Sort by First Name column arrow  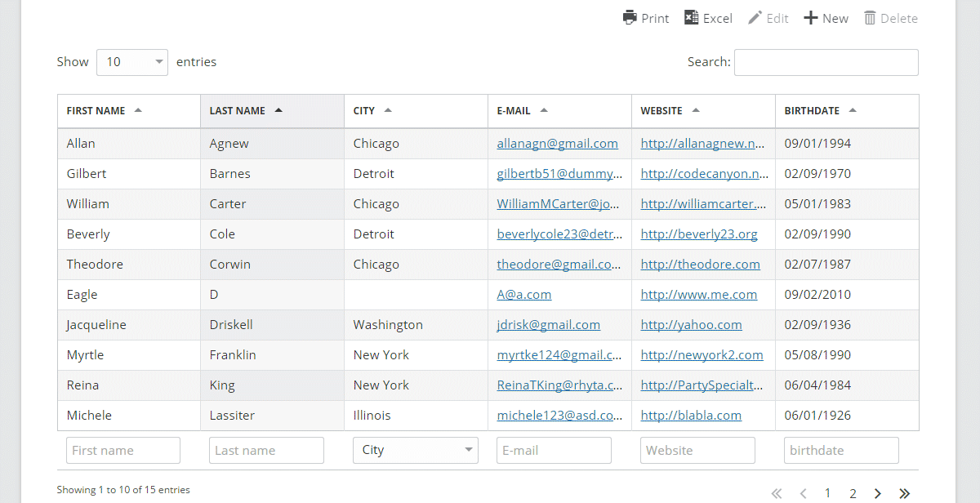click(138, 110)
